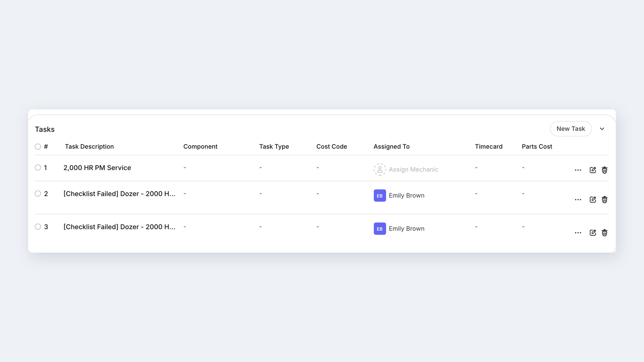Click the Parts Cost column header

click(x=537, y=146)
